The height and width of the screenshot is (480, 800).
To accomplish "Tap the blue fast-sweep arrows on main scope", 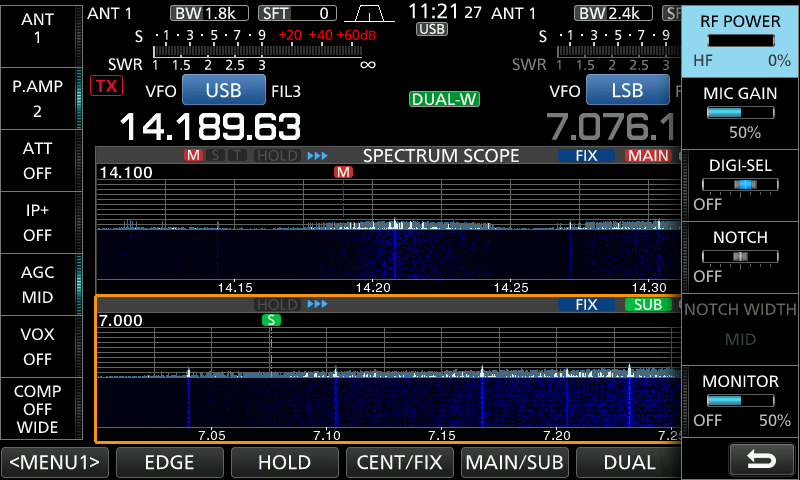I will point(317,156).
